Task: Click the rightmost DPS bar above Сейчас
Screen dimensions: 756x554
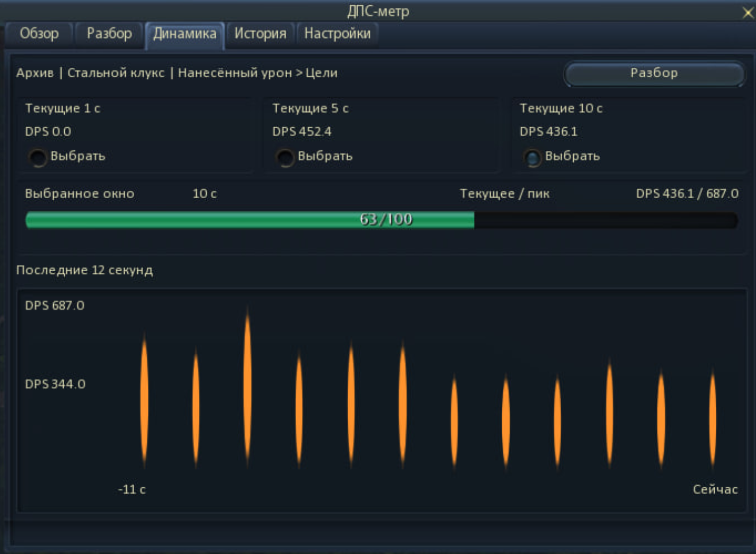Action: coord(713,419)
